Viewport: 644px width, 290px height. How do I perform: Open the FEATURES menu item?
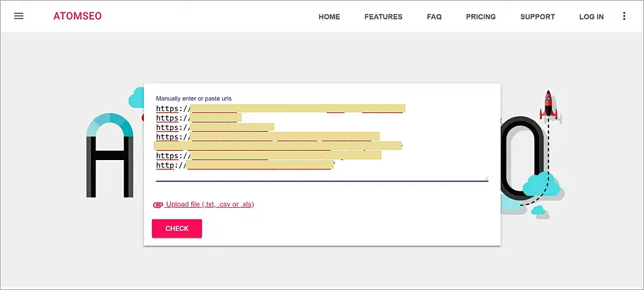pyautogui.click(x=383, y=17)
